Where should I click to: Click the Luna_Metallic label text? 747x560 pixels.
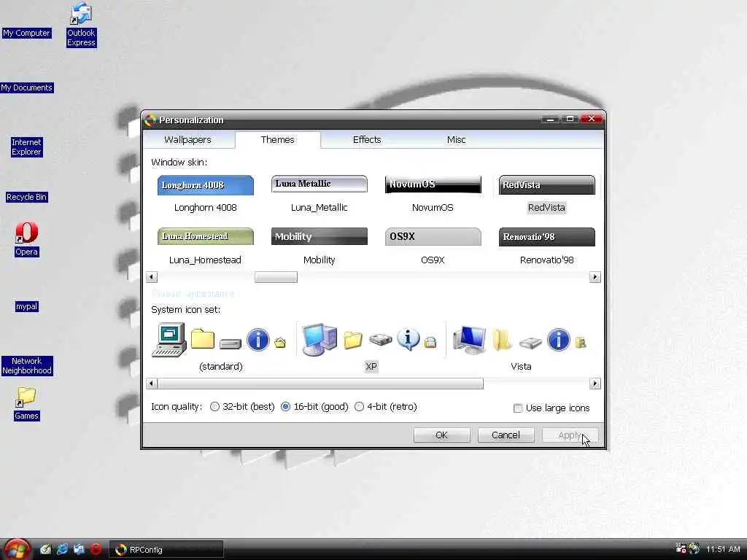click(320, 208)
